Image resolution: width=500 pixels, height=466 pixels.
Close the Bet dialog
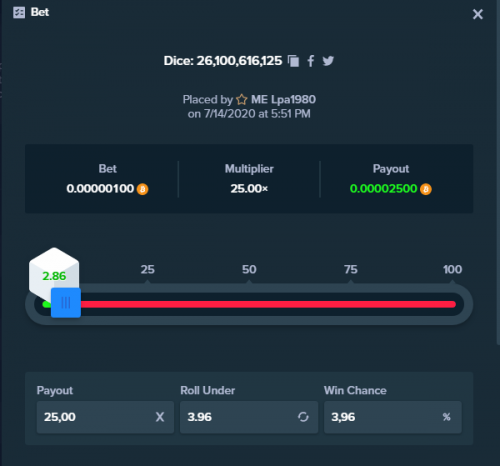coord(478,14)
